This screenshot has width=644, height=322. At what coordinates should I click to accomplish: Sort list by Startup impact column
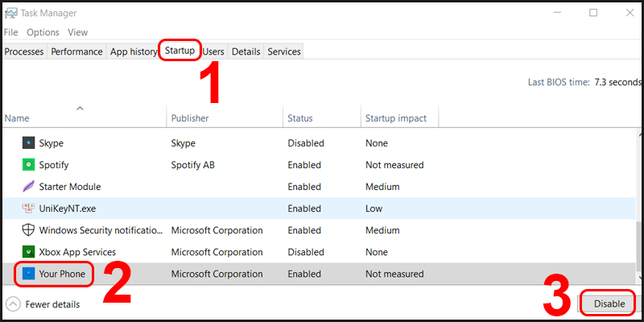tap(396, 118)
